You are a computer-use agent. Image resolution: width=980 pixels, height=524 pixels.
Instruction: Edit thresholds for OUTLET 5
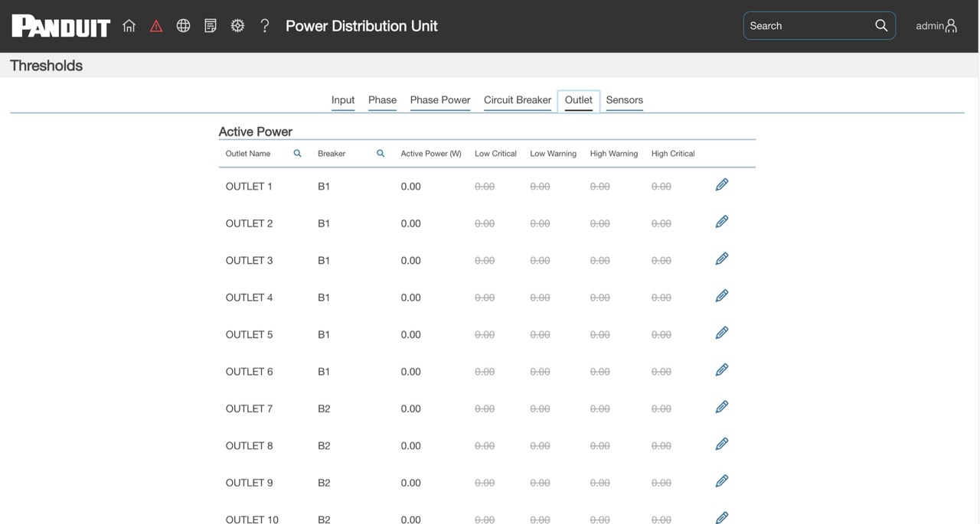click(722, 333)
